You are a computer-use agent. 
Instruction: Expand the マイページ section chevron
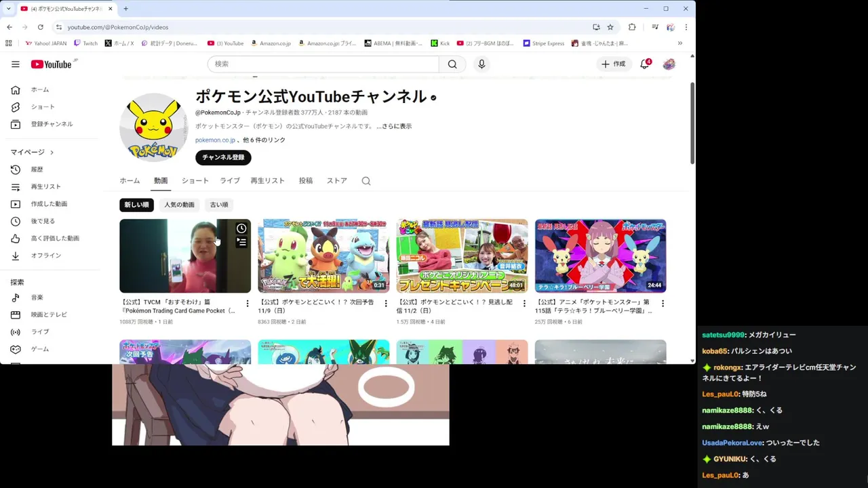point(52,152)
